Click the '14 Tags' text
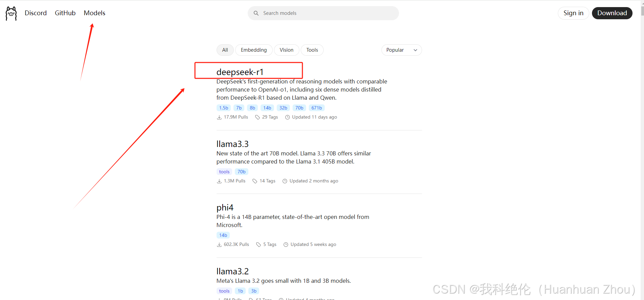This screenshot has height=300, width=644. 268,181
